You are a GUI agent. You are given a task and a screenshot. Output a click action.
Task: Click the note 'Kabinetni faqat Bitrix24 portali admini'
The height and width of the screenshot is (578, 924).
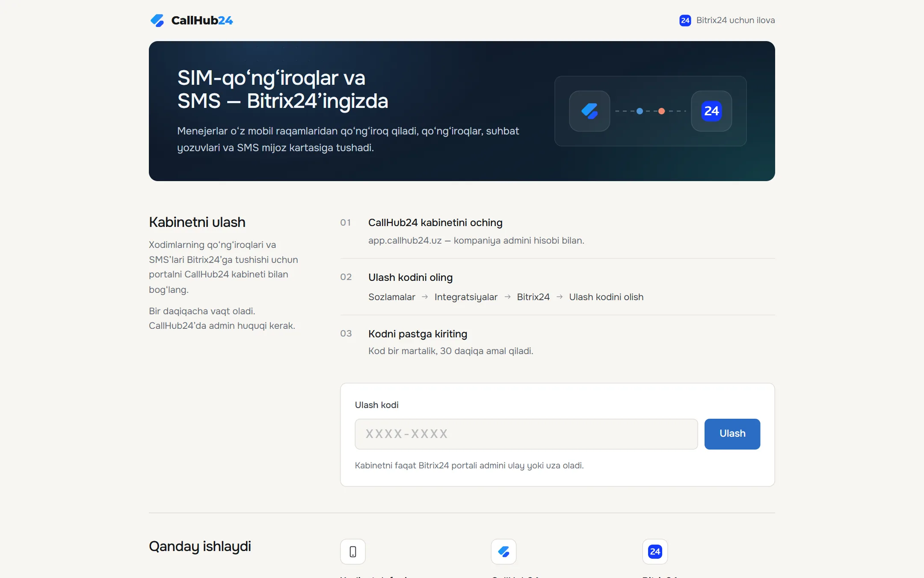[x=469, y=465]
